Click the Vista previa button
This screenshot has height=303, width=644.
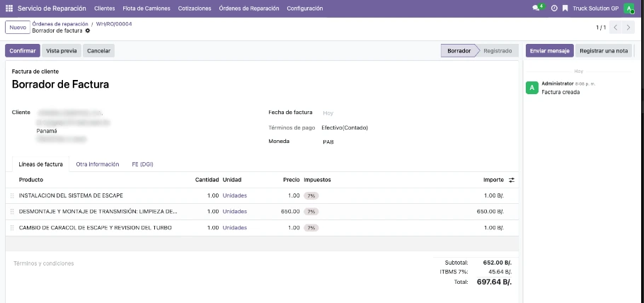(62, 51)
